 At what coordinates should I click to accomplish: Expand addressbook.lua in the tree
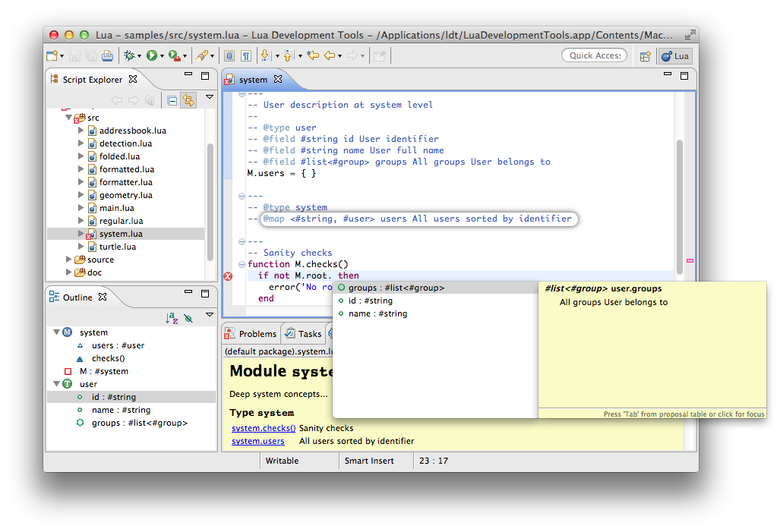(81, 131)
